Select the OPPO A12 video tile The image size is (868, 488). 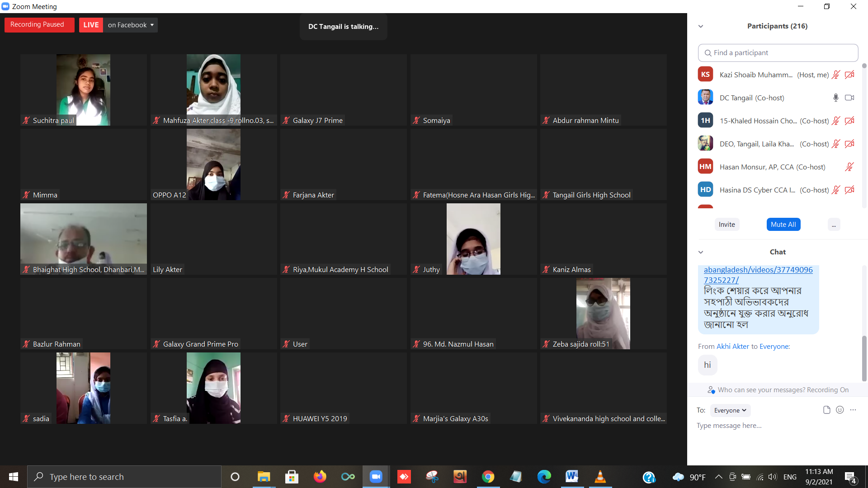click(213, 164)
